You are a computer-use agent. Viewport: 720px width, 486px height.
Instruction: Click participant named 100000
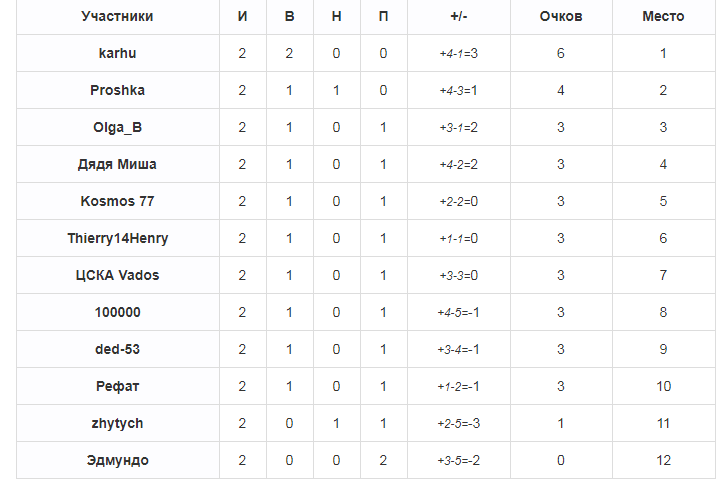click(x=118, y=312)
